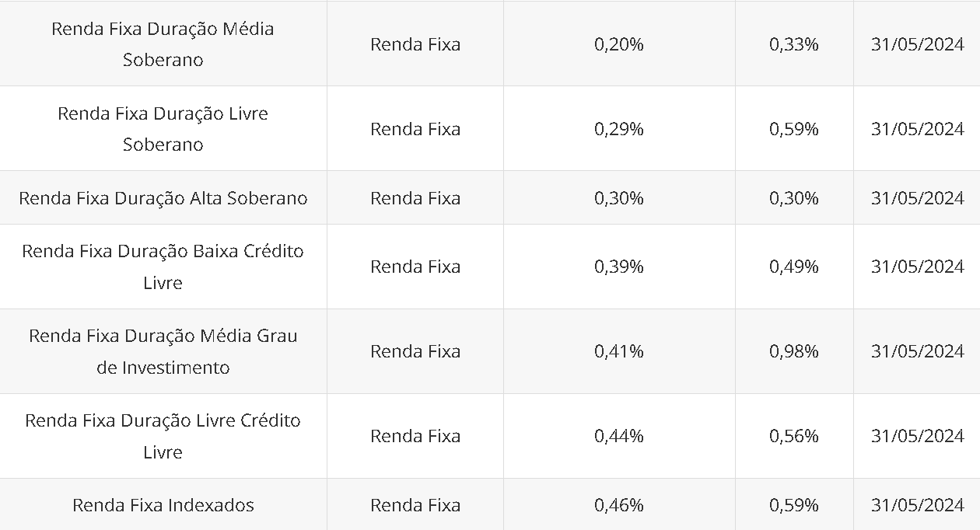This screenshot has width=980, height=530.
Task: Select the 0,98% cell
Action: [794, 351]
